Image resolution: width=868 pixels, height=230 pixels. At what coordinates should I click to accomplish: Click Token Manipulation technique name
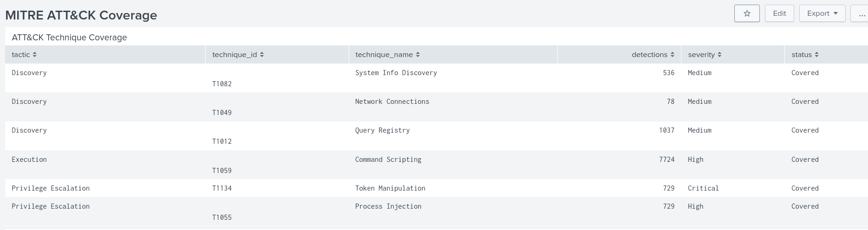(x=390, y=188)
